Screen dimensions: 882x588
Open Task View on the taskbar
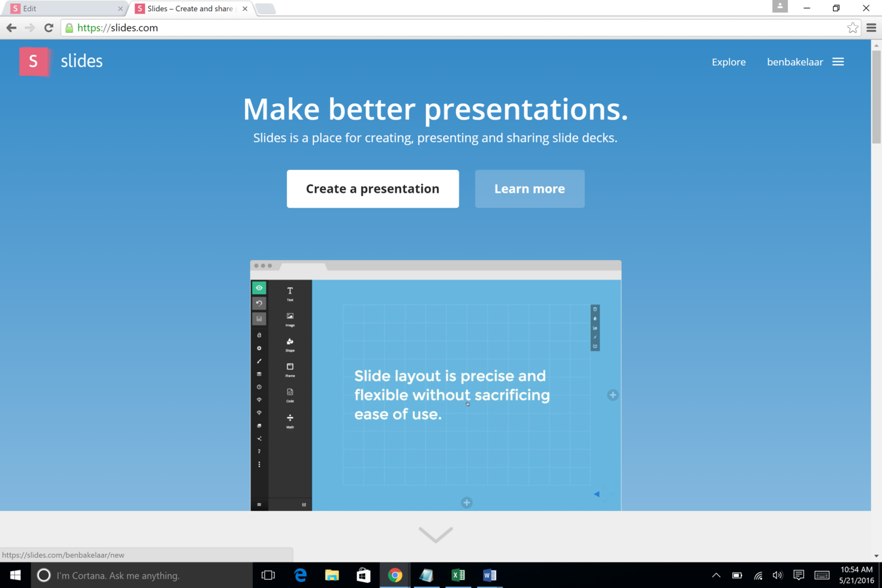pos(268,575)
